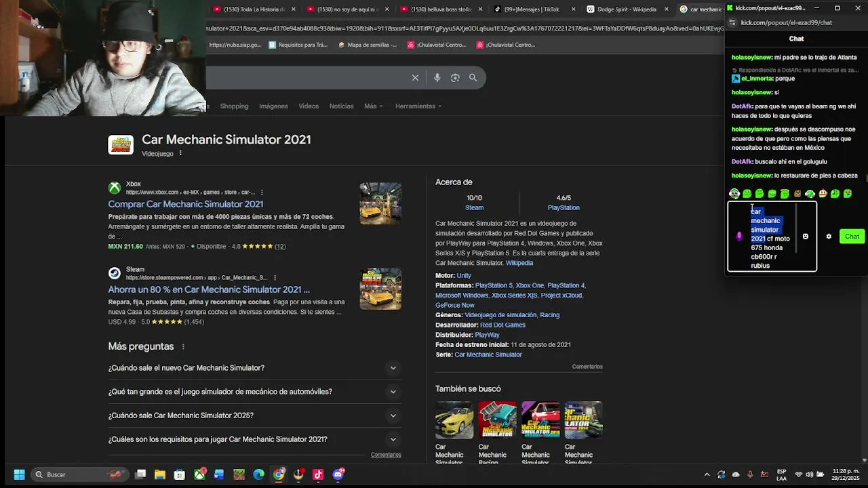Show hidden system tray icons
The height and width of the screenshot is (488, 868).
(707, 474)
